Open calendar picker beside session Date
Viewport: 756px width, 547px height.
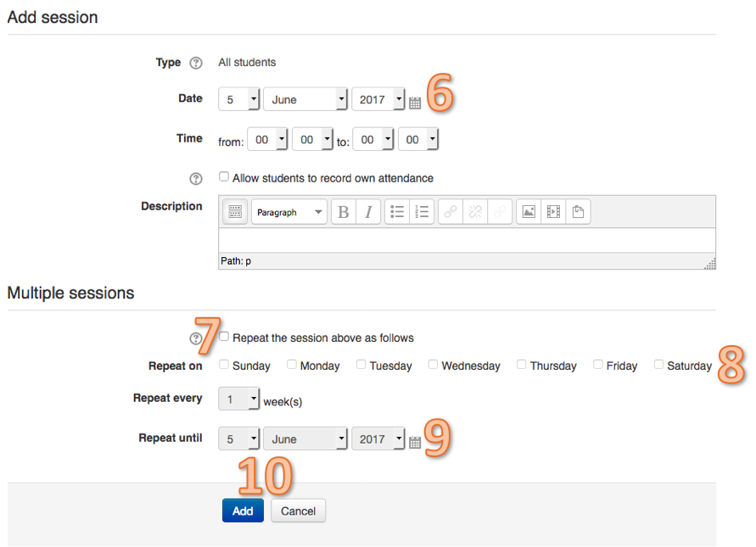pyautogui.click(x=415, y=103)
